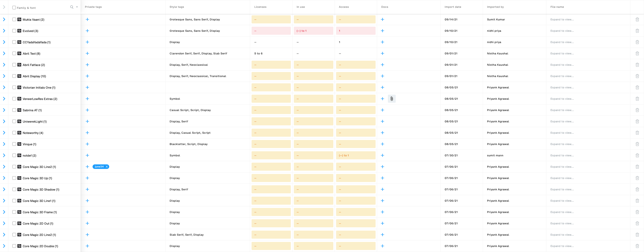
Task: Expand to view Abril Text file name
Action: (562, 53)
